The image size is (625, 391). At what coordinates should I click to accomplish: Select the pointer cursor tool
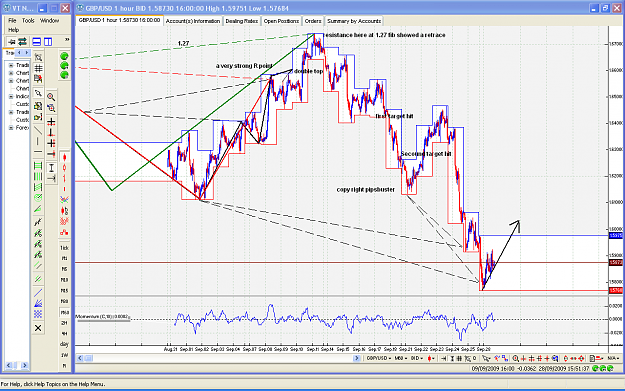click(38, 93)
